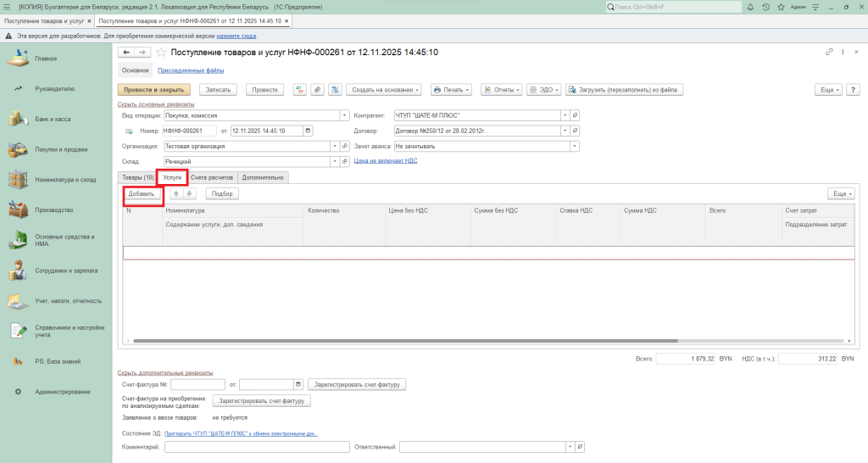Open calendar picker next to document date
The image size is (868, 463).
point(308,131)
